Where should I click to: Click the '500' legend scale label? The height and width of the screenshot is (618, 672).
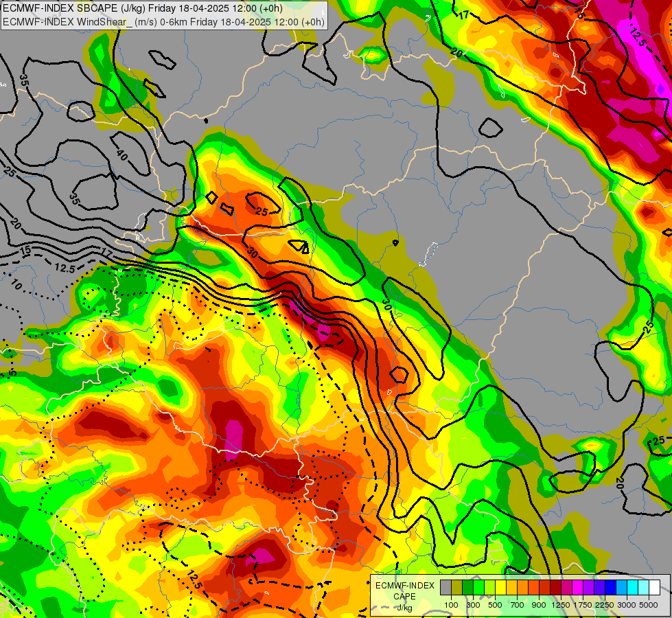495,605
